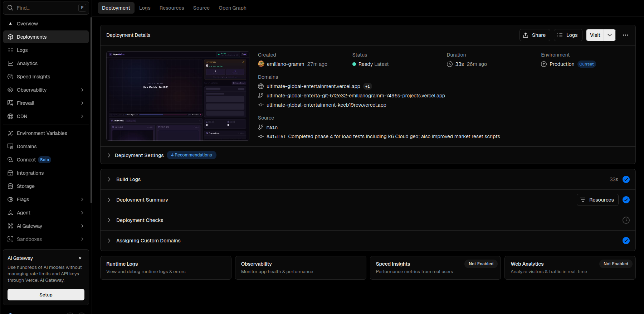This screenshot has height=314, width=644.
Task: Open the Speed Insights gauge icon
Action: coord(10,77)
